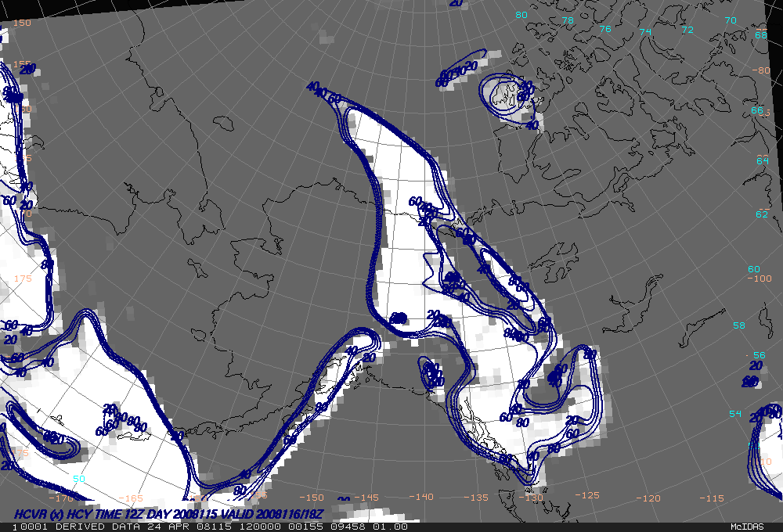This screenshot has width=783, height=532.
Task: Click the cyan '74' latitude label
Action: [x=645, y=32]
